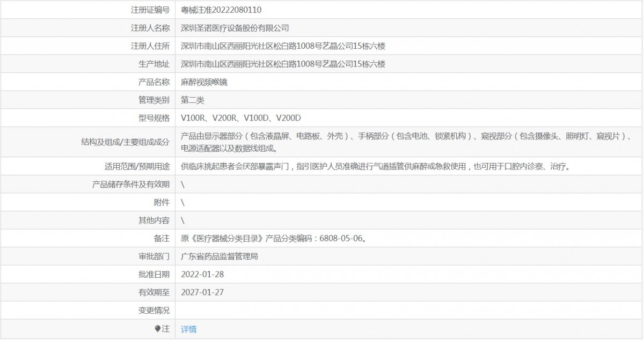Click registration number 粤械注准20222080110
This screenshot has height=340, width=644.
(221, 10)
